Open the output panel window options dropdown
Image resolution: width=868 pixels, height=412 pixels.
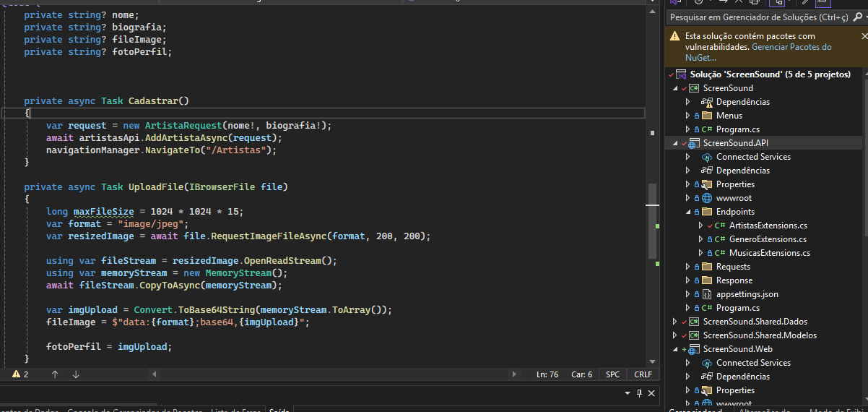click(626, 393)
